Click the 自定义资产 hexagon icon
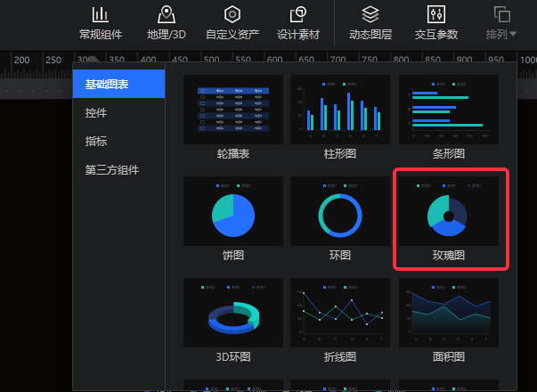The height and width of the screenshot is (392, 537). [232, 24]
